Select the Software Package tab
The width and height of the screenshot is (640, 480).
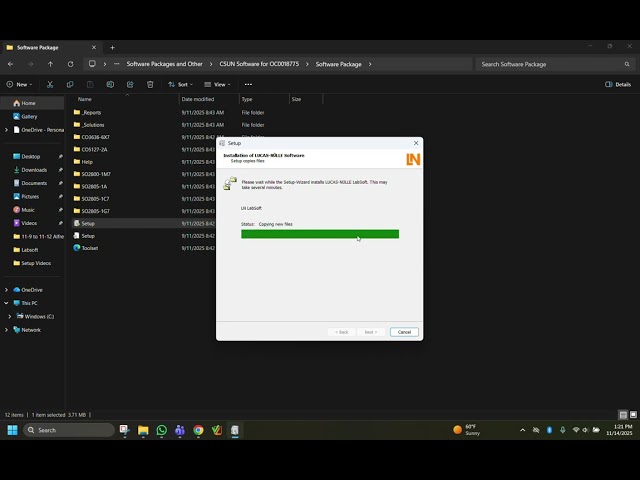point(51,47)
